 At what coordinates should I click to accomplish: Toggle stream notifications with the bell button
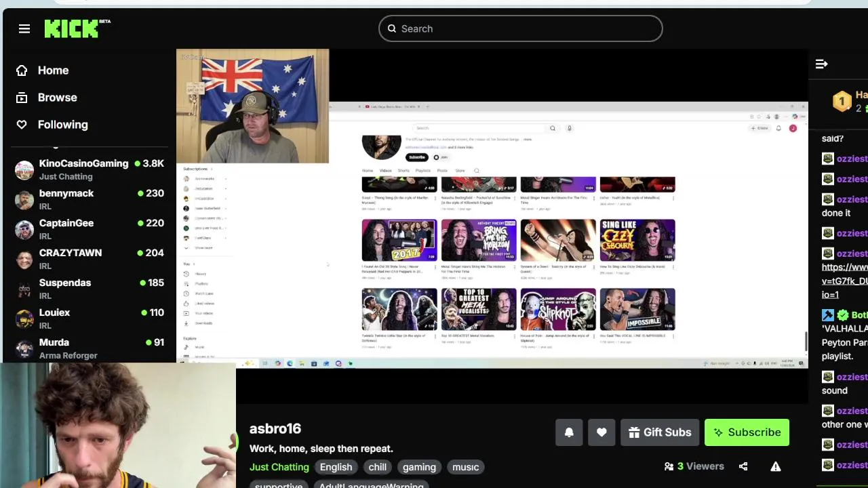tap(569, 432)
